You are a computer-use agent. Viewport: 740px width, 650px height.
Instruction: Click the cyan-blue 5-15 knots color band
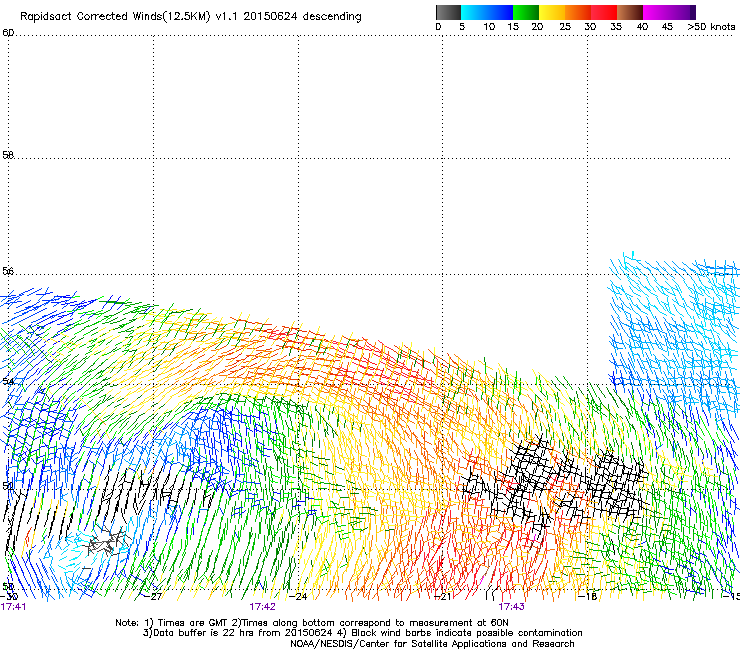[x=487, y=12]
